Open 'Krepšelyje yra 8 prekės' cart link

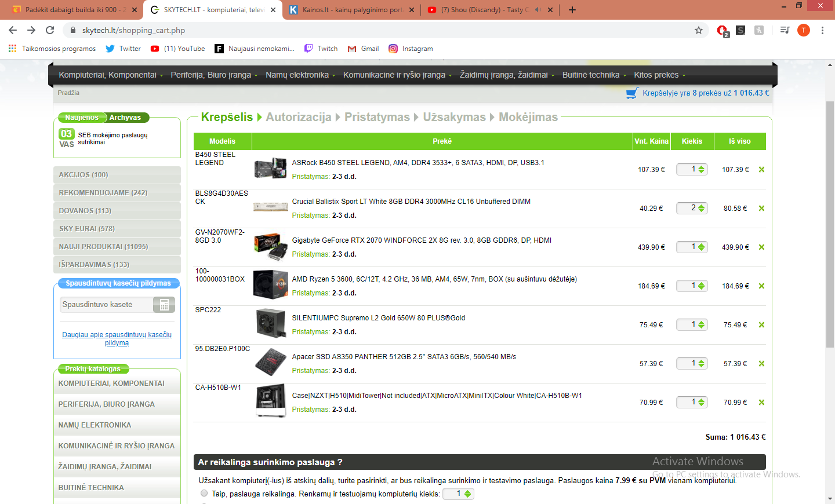(x=706, y=93)
